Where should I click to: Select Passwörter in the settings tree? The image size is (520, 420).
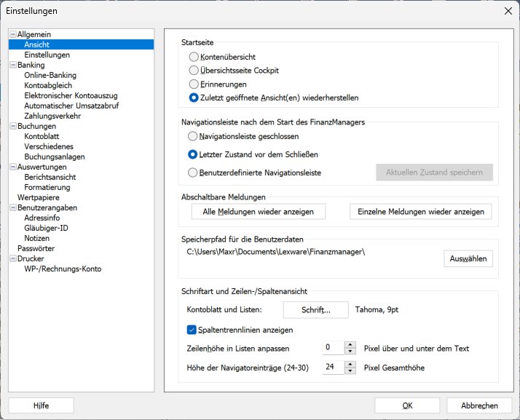36,248
